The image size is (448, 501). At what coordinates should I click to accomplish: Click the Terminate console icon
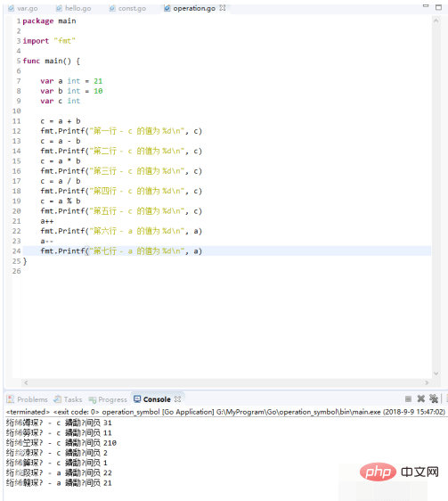point(408,398)
